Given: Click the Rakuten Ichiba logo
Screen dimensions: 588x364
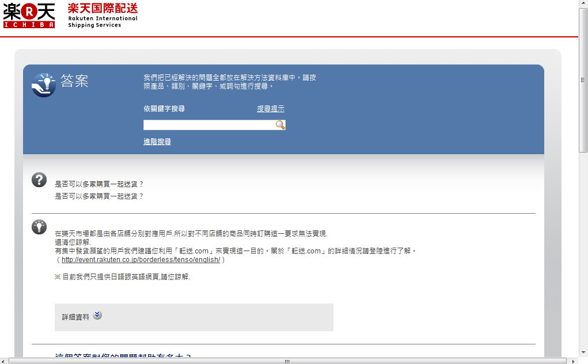Looking at the screenshot, I should pos(29,16).
